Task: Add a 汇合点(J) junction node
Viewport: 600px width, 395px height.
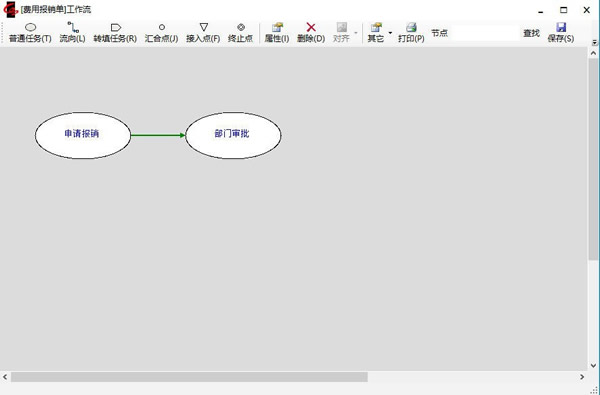Action: (161, 33)
